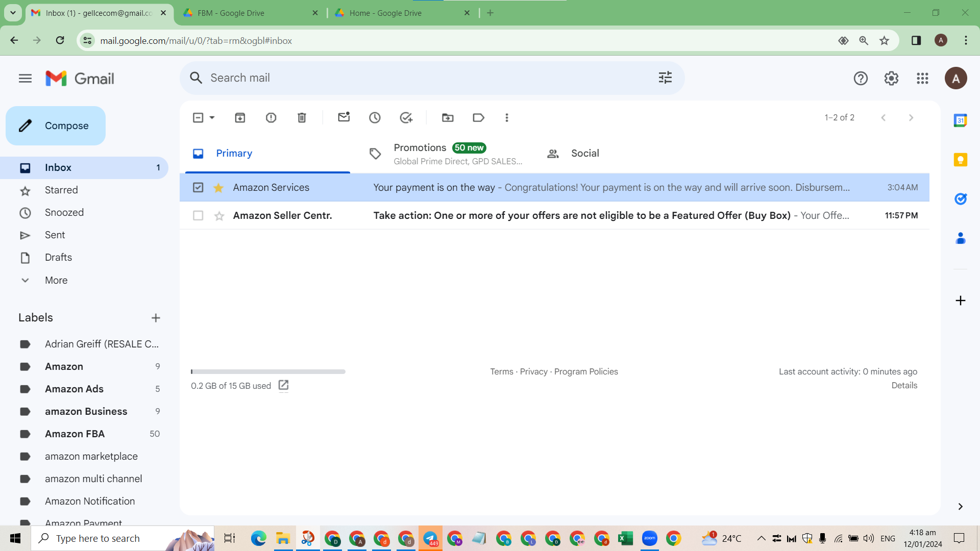
Task: Show the hidden side panel chevron
Action: [960, 506]
